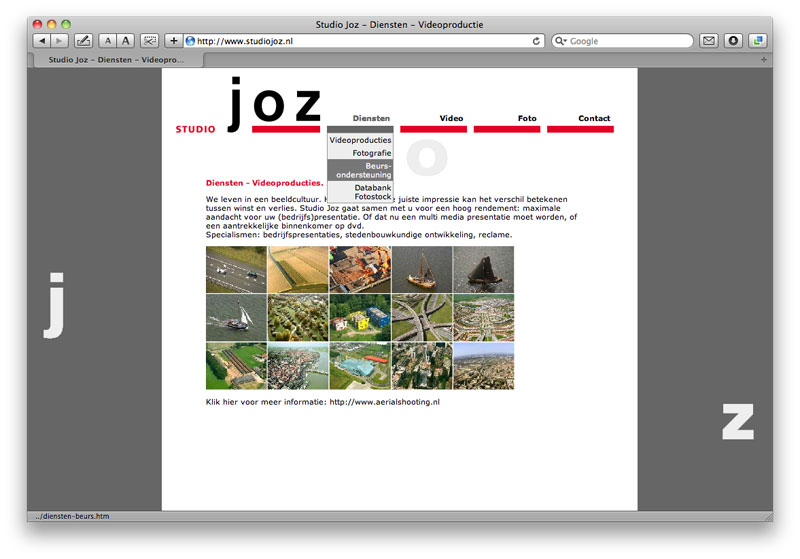
Task: Click the rightmost windows toolbar icon
Action: coord(758,41)
